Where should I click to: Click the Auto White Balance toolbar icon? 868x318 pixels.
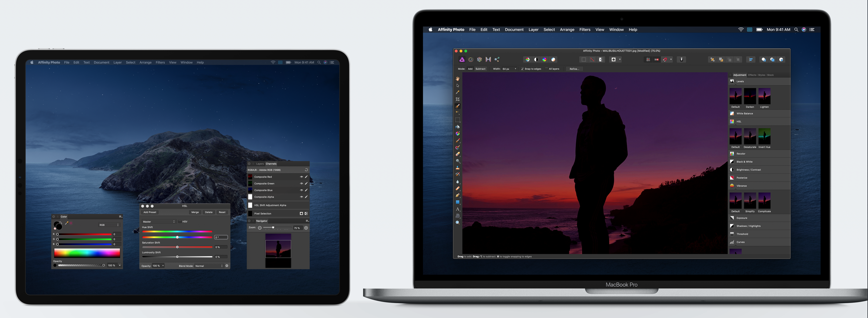click(x=553, y=60)
